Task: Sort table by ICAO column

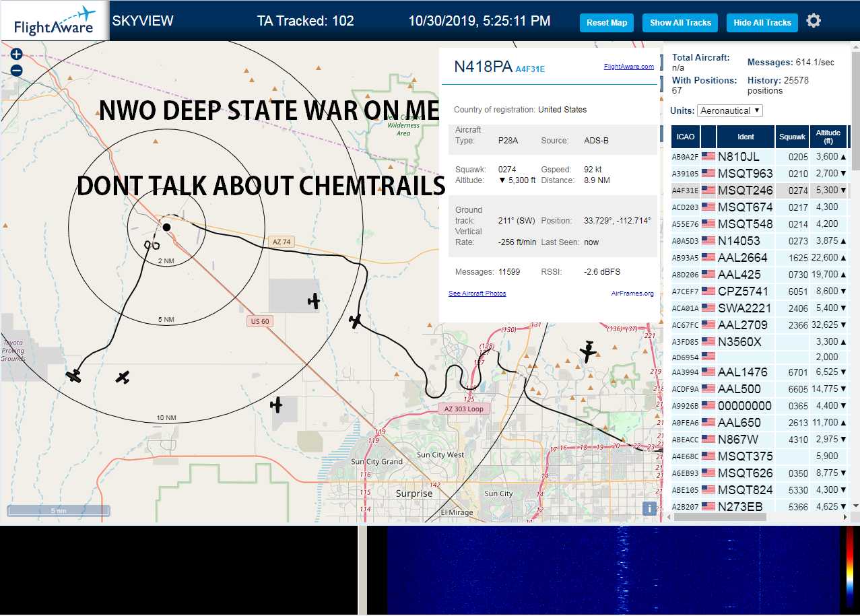Action: (x=685, y=137)
